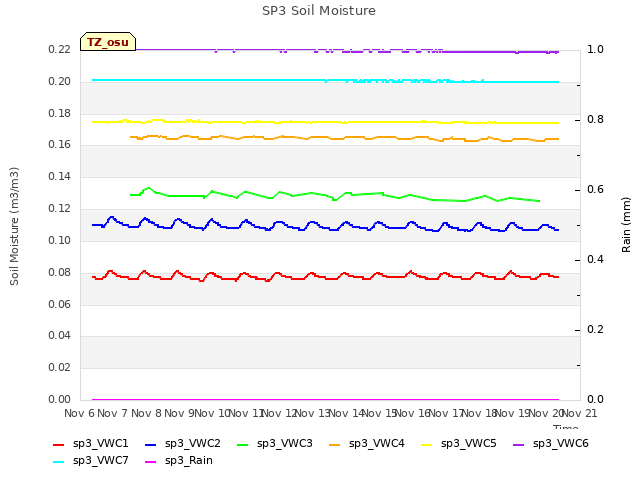The height and width of the screenshot is (480, 640).
Task: Click the 0.18 left axis tick label
Action: pos(59,113)
